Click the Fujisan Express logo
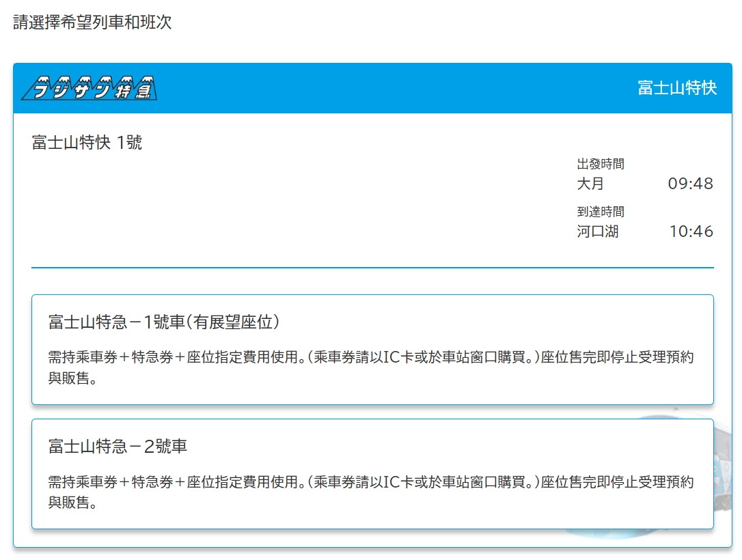The image size is (742, 560). click(x=89, y=87)
